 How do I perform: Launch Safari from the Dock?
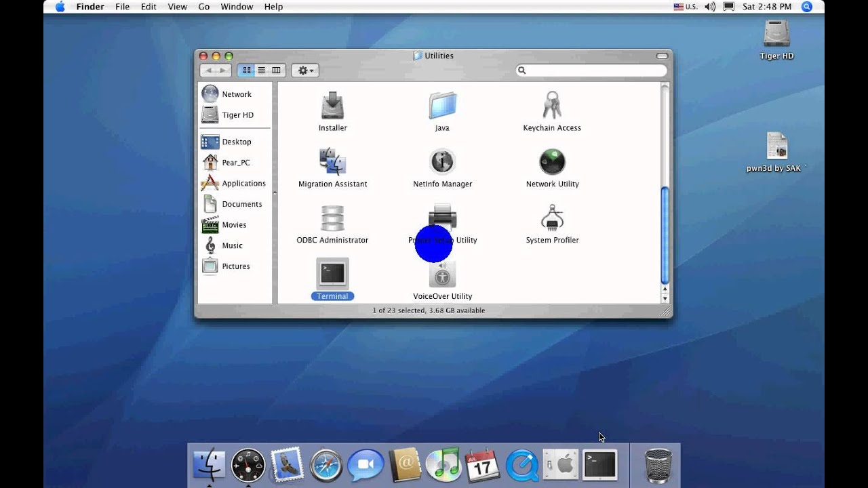(x=326, y=466)
